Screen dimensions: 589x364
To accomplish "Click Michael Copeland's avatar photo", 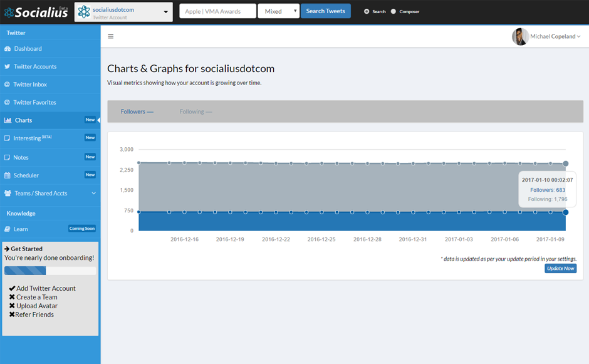I will 520,36.
